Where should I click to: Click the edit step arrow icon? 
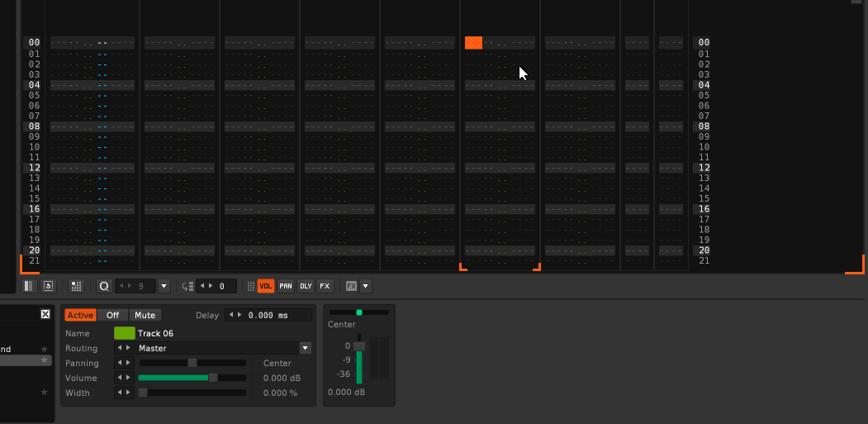[x=187, y=286]
